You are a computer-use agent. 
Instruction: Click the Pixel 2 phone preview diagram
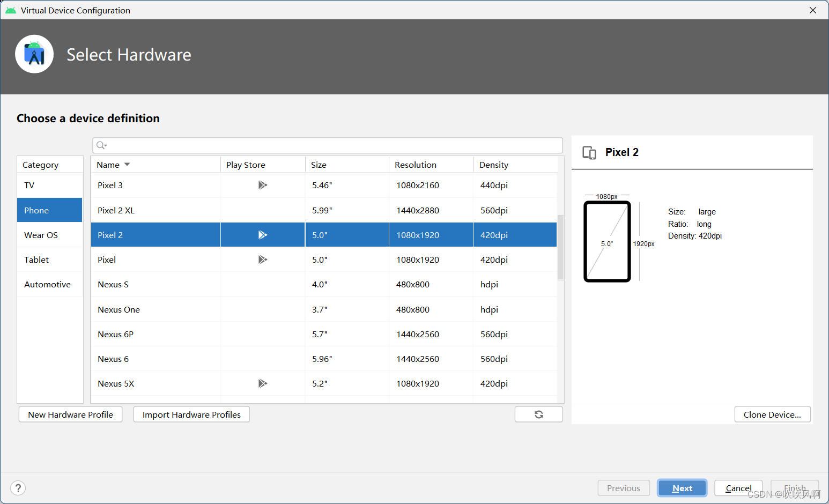pyautogui.click(x=607, y=241)
